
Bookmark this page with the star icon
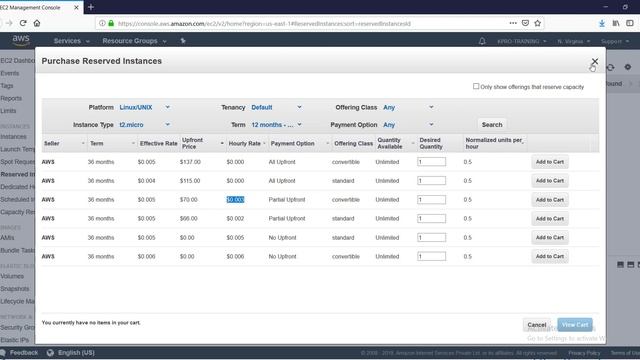click(x=538, y=23)
